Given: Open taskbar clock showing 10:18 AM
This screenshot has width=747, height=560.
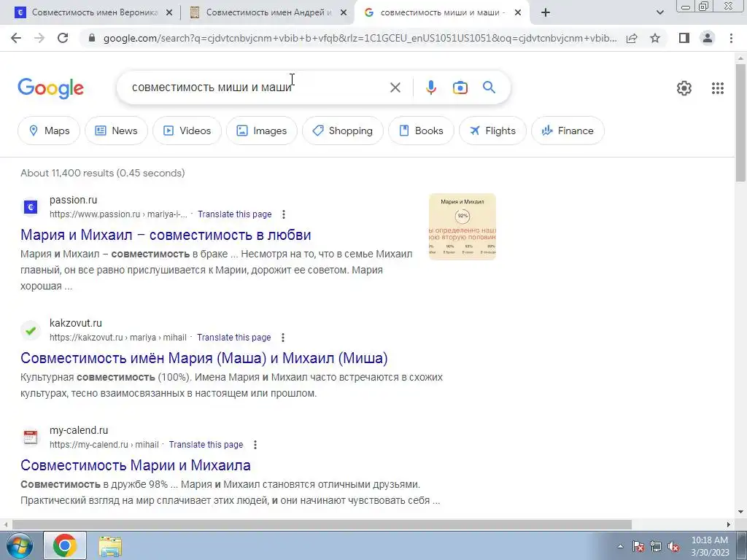Looking at the screenshot, I should pos(710,546).
